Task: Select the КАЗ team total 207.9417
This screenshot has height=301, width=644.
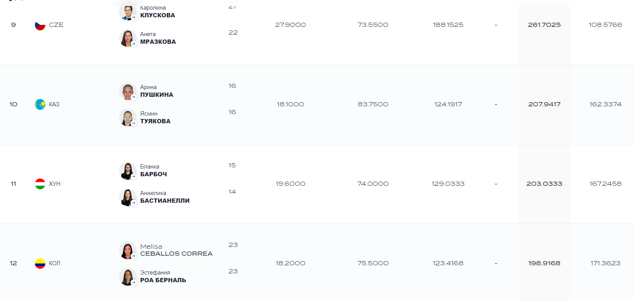Action: coord(544,104)
